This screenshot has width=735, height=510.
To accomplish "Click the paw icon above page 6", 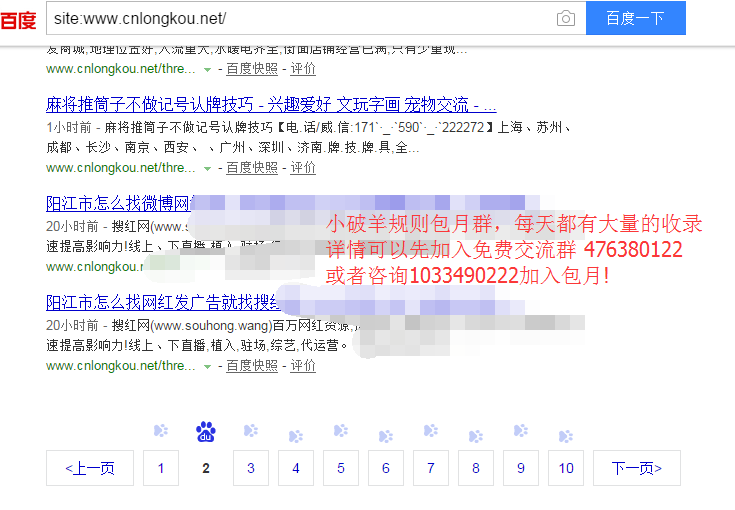I will (386, 436).
